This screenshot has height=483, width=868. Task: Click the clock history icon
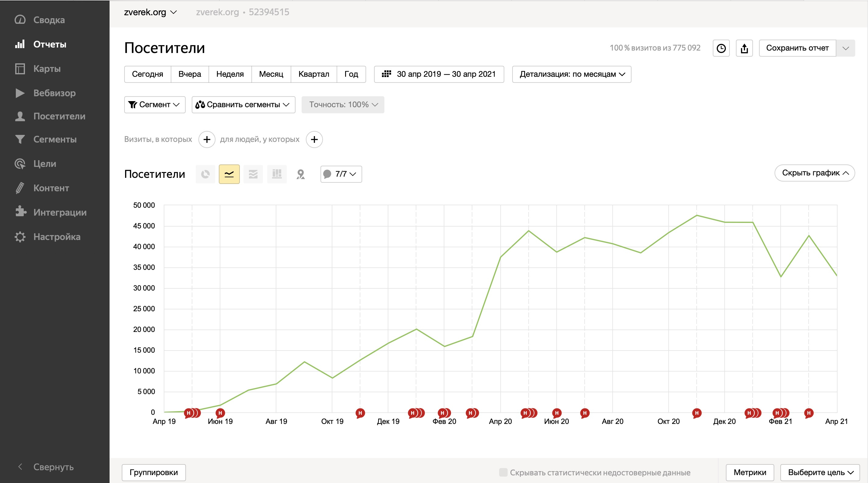[721, 48]
